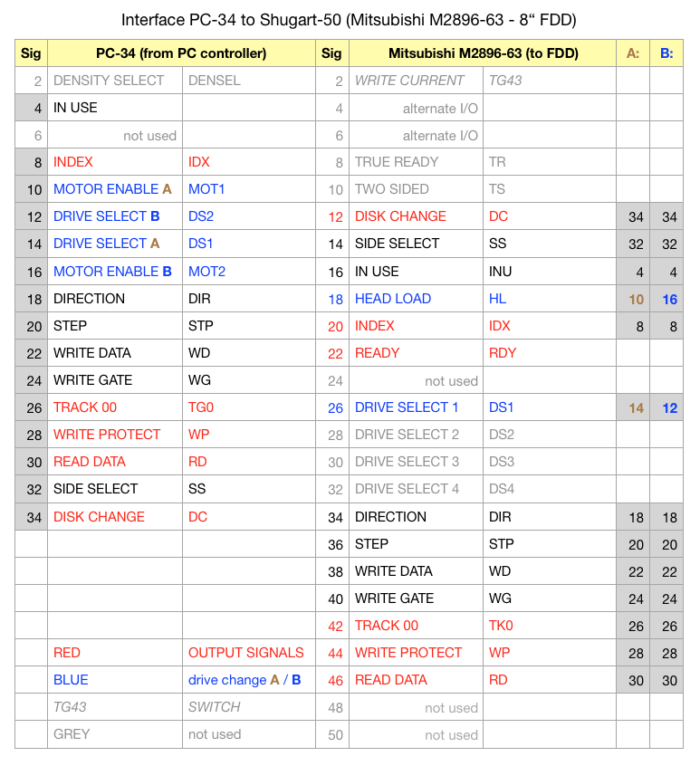Click the 'MOTOR ENABLE A' cell
This screenshot has width=700, height=766.
(115, 189)
